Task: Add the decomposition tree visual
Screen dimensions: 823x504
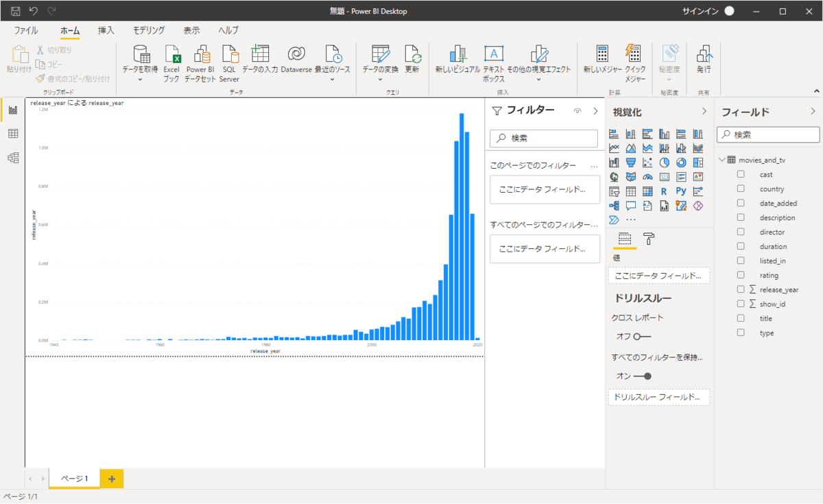Action: pyautogui.click(x=614, y=206)
